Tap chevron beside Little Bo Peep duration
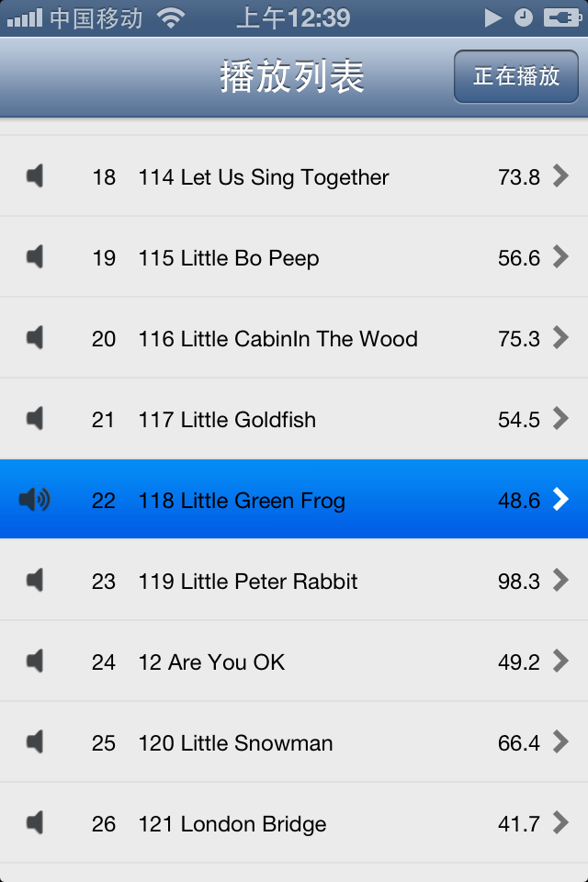 [560, 257]
